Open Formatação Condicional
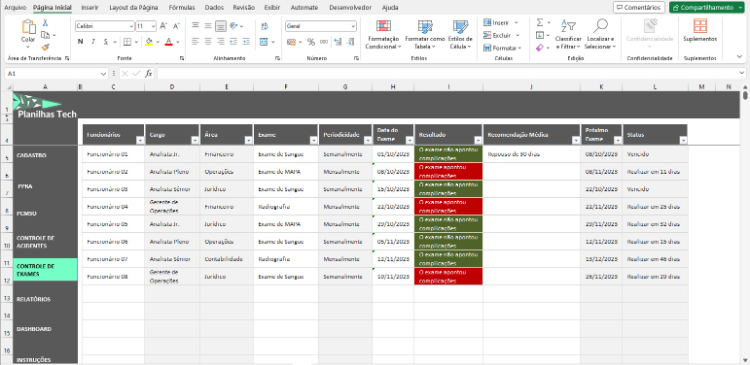Image resolution: width=750 pixels, height=365 pixels. coord(383,35)
